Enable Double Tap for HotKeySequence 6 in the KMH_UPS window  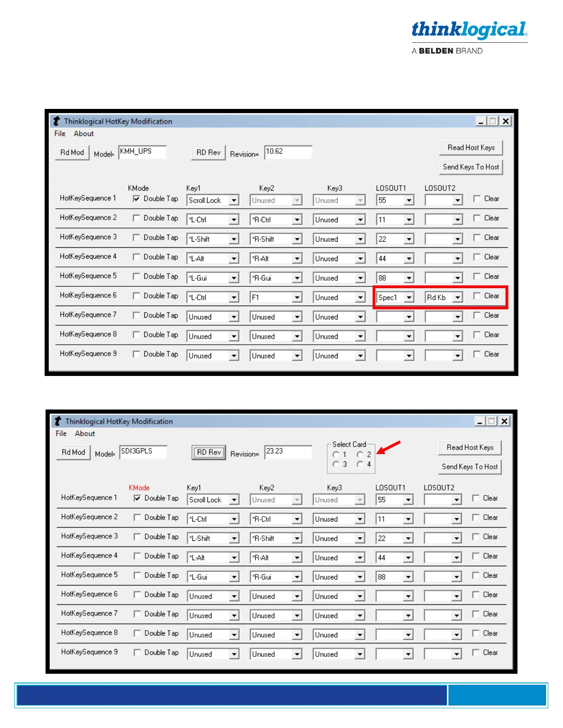(x=136, y=296)
